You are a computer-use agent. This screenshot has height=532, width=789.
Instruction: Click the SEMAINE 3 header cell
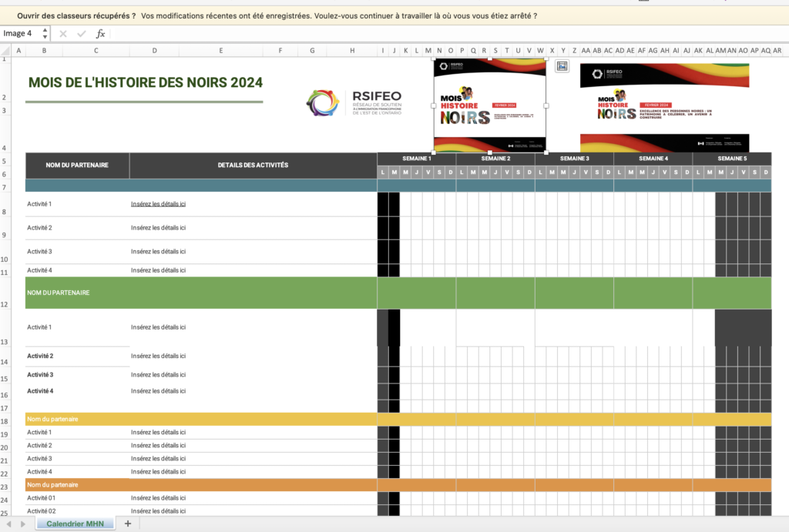click(574, 159)
